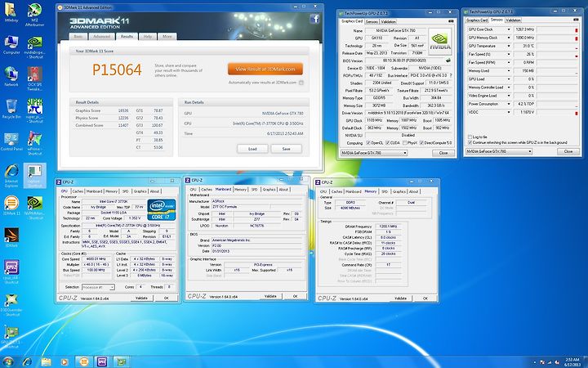Toggle the PhysX checkbox in GPU-Z
The width and height of the screenshot is (588, 368).
tap(404, 142)
